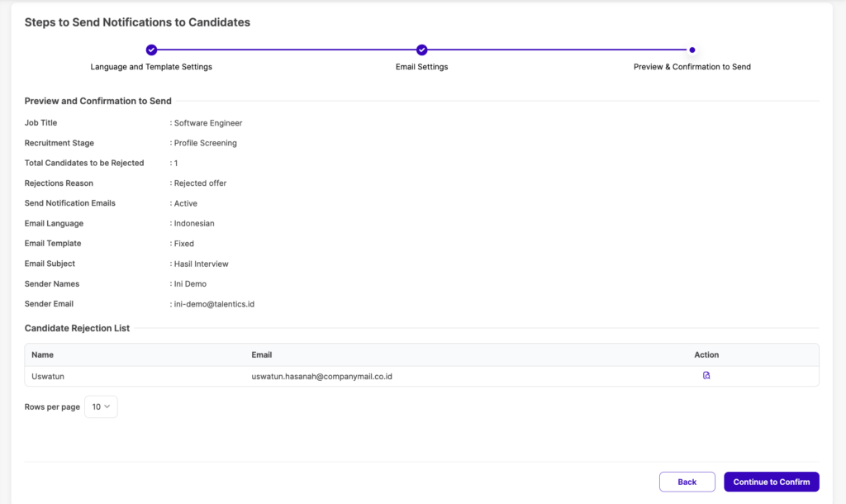Click the Hasil Interview email subject value

[x=202, y=264]
